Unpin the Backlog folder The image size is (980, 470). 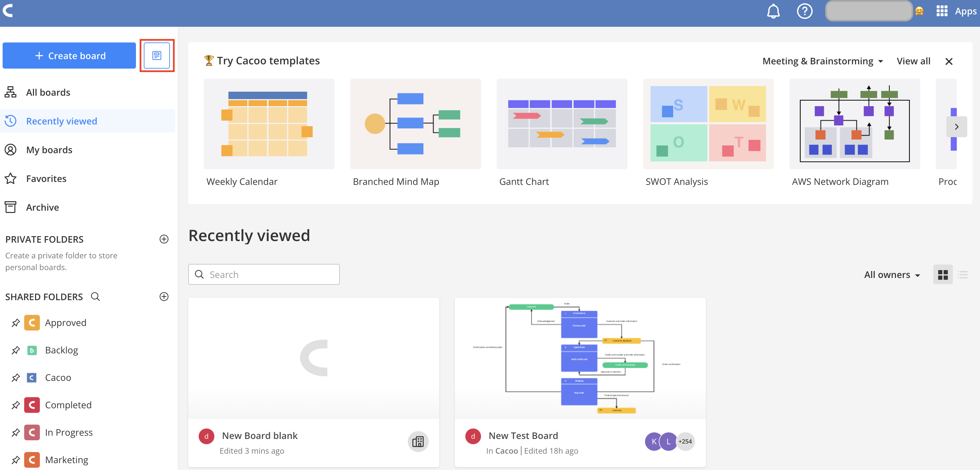pyautogui.click(x=16, y=350)
